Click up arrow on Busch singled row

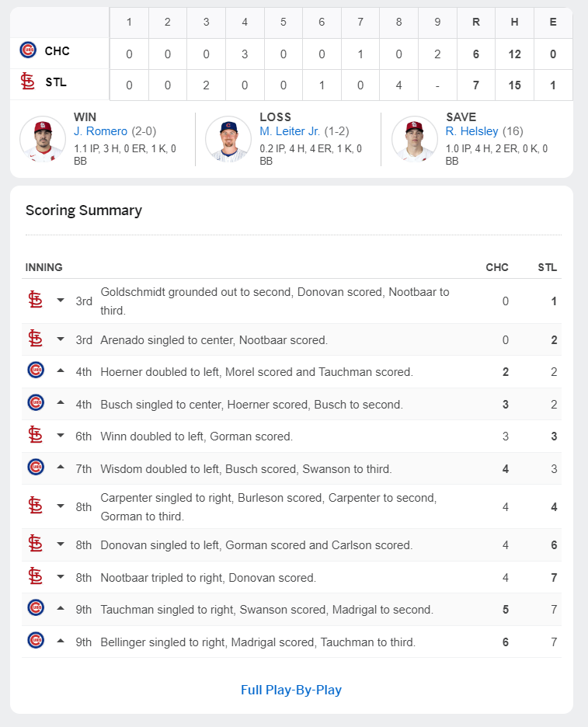coord(61,402)
